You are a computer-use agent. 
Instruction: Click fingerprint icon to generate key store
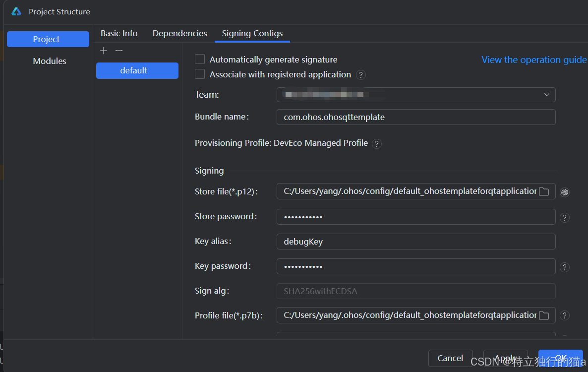click(565, 192)
